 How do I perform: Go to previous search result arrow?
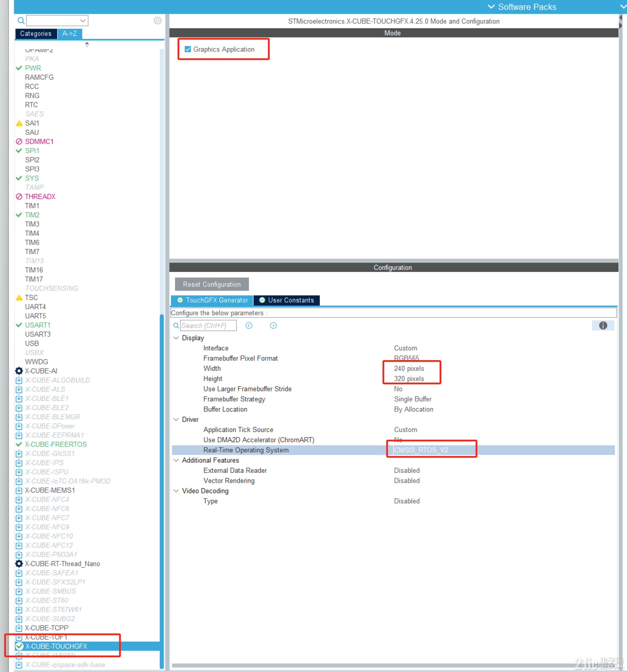tap(249, 325)
